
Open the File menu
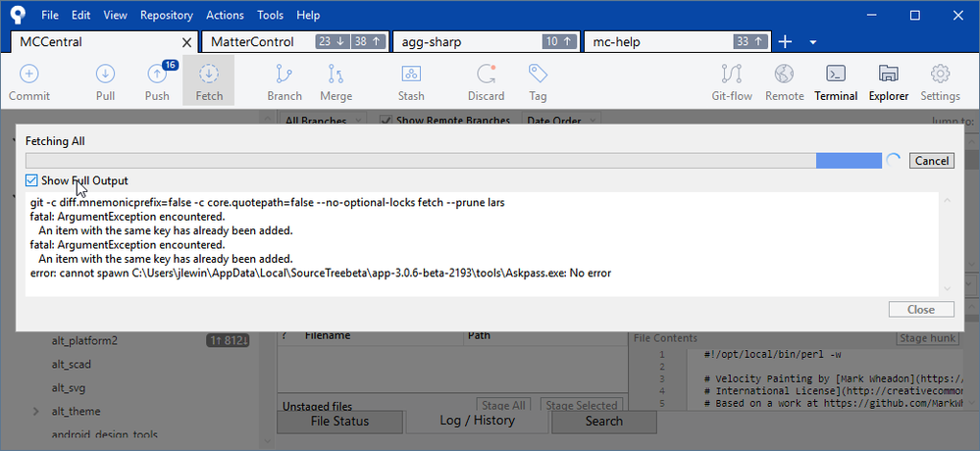[x=50, y=15]
